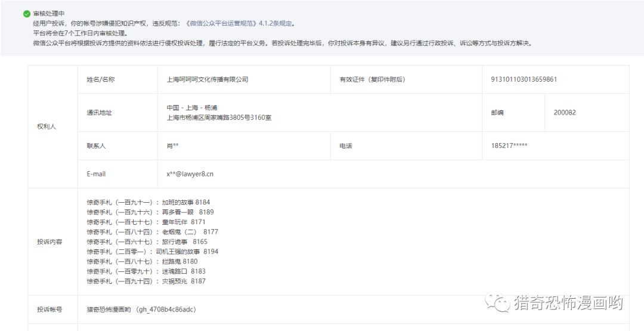
Task: Select the line 老烟鬼（二） 8177
Action: [153, 231]
